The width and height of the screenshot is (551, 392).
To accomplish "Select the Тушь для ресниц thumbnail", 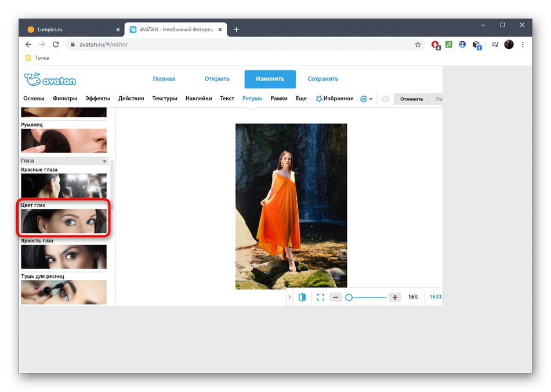I will pyautogui.click(x=64, y=292).
